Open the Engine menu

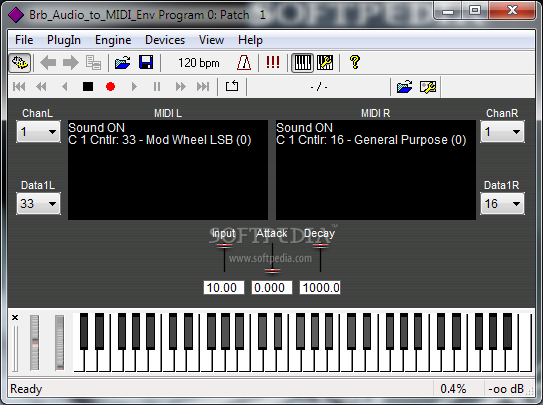tap(113, 40)
